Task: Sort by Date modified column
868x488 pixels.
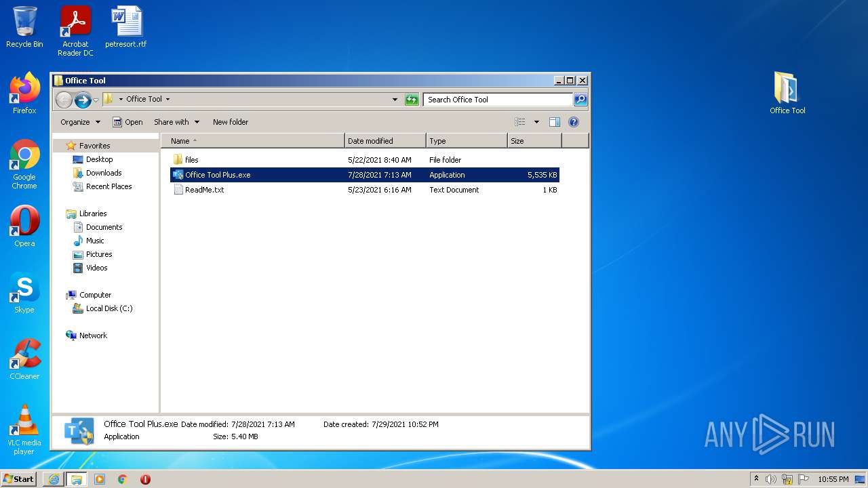Action: click(385, 141)
